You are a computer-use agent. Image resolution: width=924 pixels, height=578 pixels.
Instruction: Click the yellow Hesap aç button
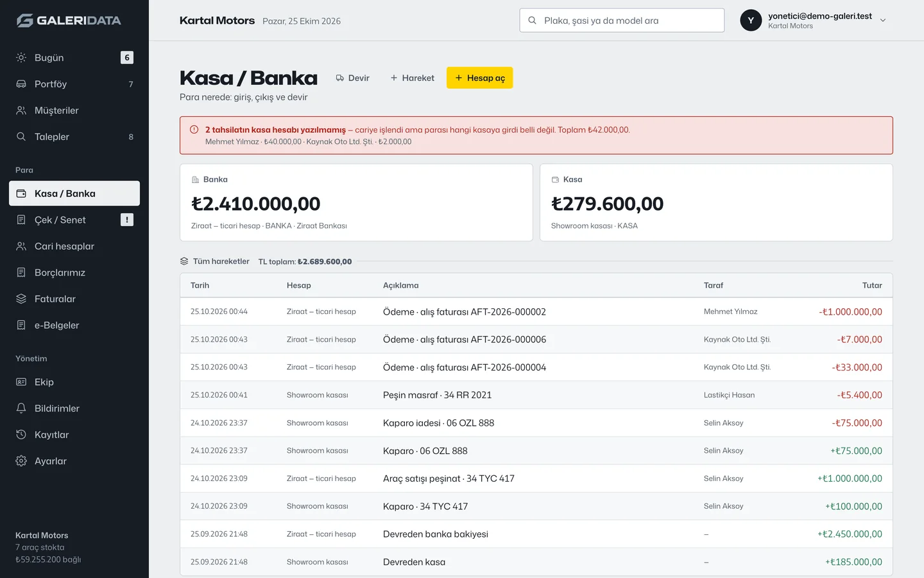tap(479, 78)
